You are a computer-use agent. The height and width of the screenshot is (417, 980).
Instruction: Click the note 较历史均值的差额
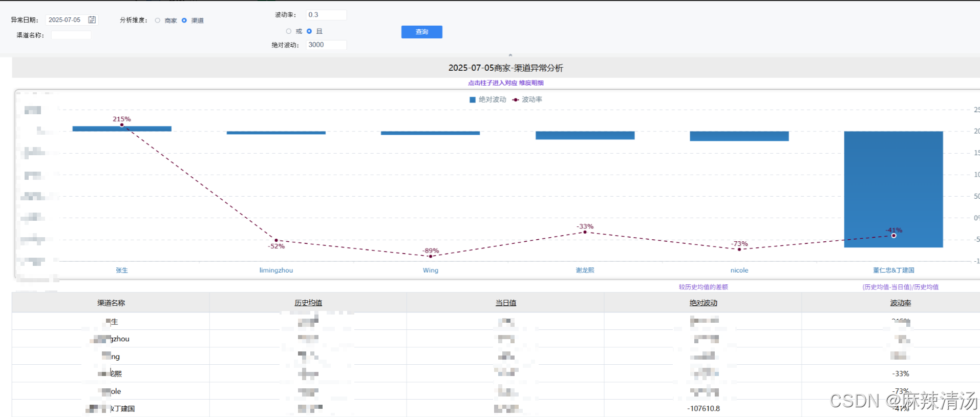pos(703,287)
